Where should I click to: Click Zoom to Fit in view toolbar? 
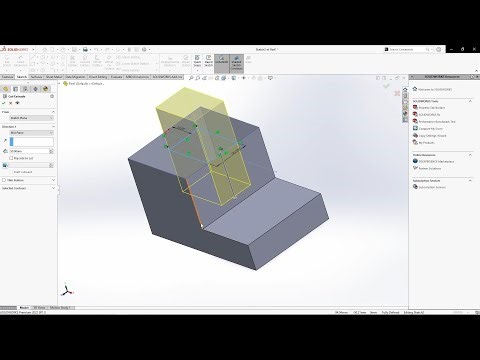coord(191,78)
